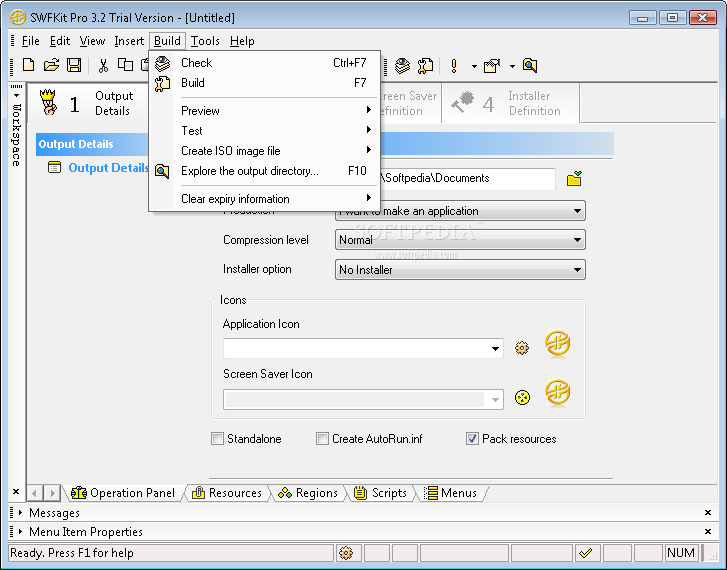This screenshot has height=570, width=727.
Task: Toggle the Workspace panel dropdown arrow
Action: tap(16, 96)
